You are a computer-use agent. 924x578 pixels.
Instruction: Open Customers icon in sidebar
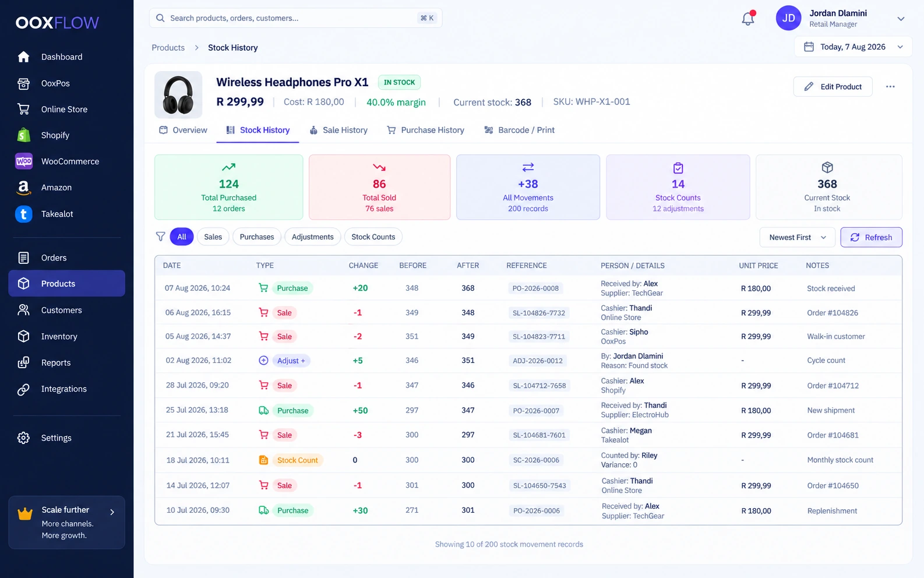click(23, 310)
